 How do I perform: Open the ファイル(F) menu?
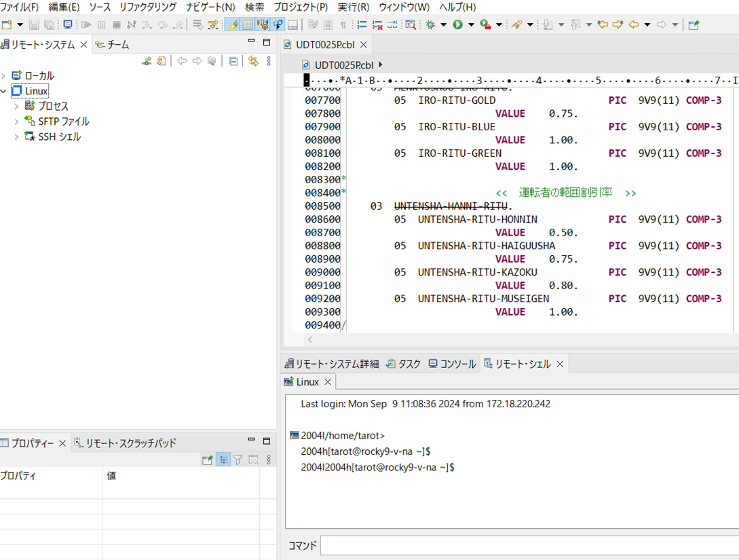19,7
